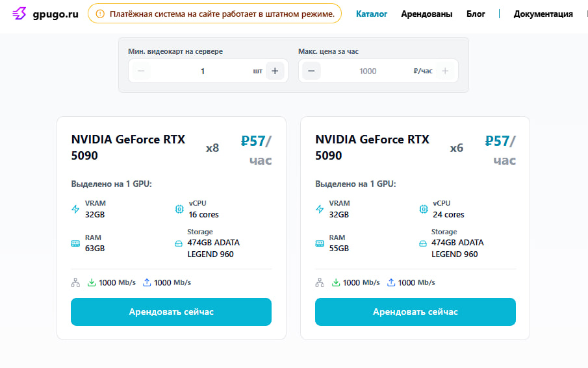Decrease max hourly price with minus button
Viewport: 588px width, 368px height.
[311, 71]
